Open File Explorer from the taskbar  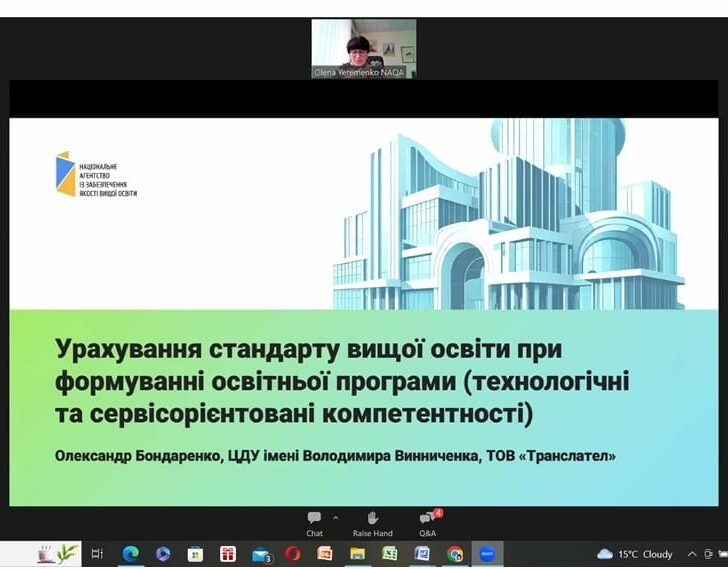357,554
